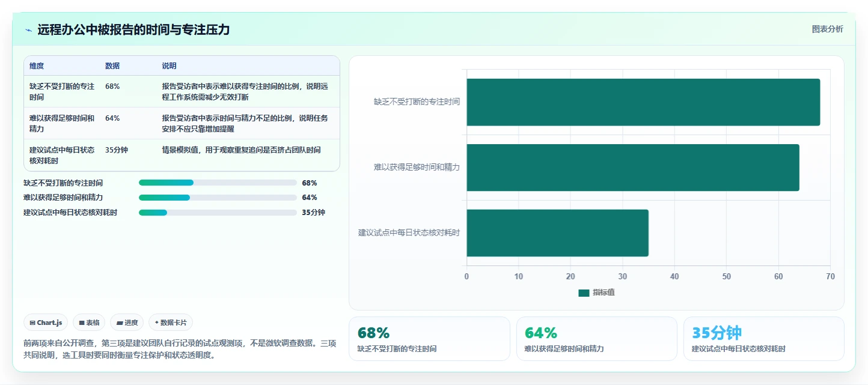Click the progress value 35分钟

coord(313,213)
